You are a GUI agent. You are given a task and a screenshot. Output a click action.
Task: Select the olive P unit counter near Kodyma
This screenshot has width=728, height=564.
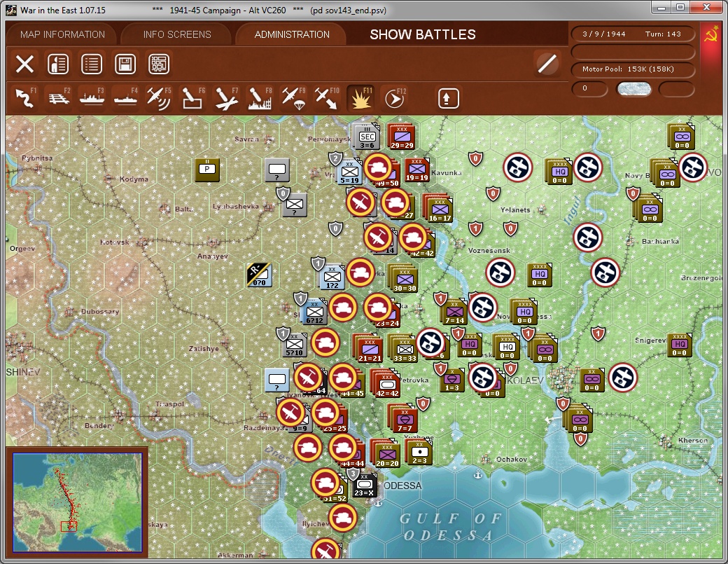(x=207, y=170)
